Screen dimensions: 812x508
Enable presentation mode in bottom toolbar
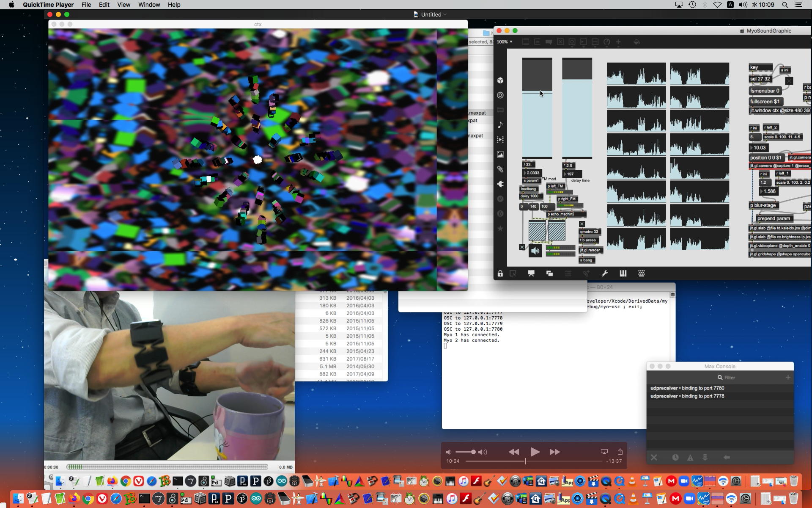(x=531, y=273)
